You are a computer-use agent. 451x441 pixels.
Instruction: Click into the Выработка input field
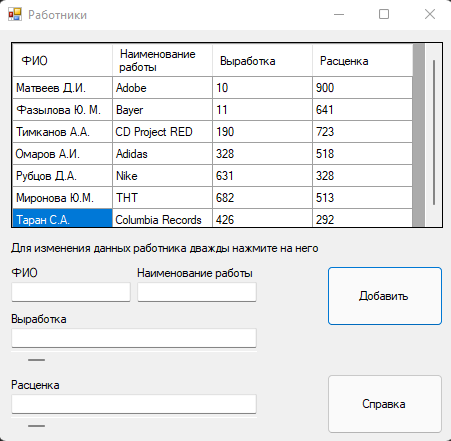(134, 338)
